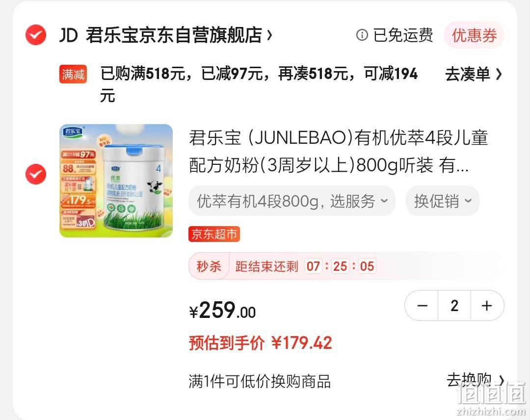Uncheck the milk powder product checkbox
Viewport: 530px width, 420px height.
click(36, 174)
